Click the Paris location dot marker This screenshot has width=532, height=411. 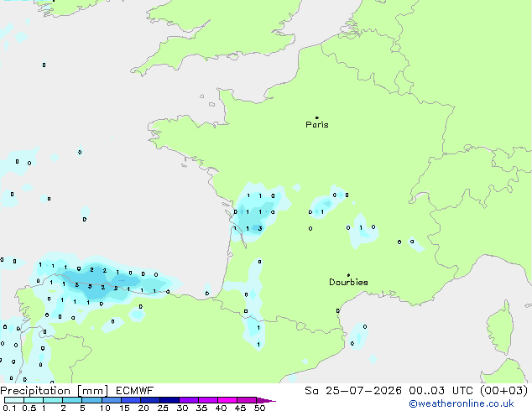(317, 117)
